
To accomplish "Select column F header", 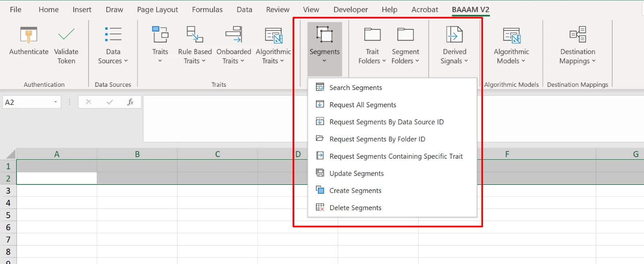I will pyautogui.click(x=507, y=154).
